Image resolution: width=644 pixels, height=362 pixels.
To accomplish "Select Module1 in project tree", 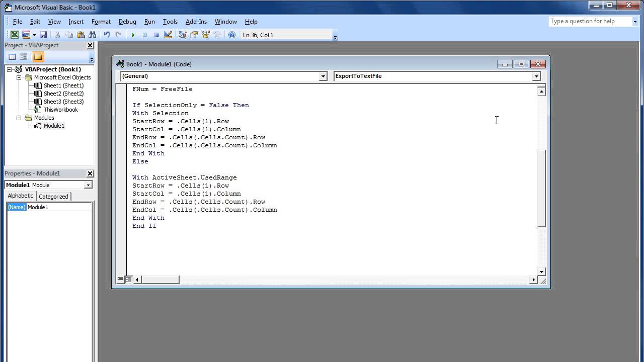I will (x=54, y=126).
